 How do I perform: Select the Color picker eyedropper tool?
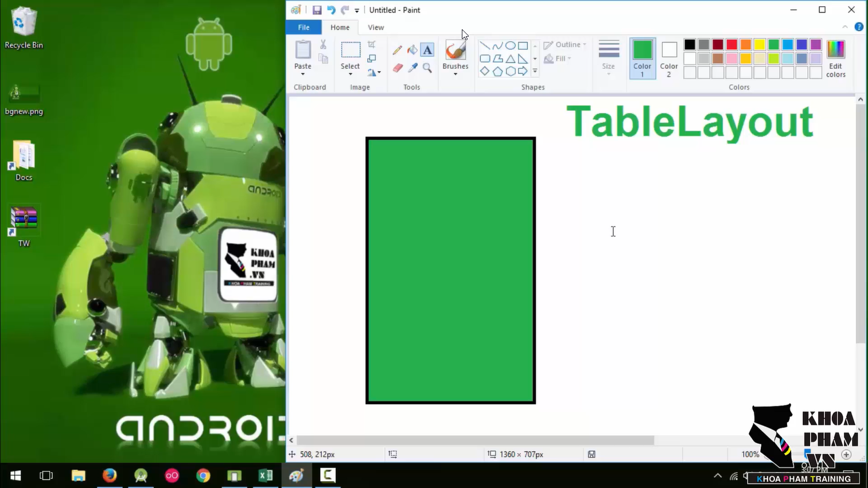pyautogui.click(x=412, y=68)
